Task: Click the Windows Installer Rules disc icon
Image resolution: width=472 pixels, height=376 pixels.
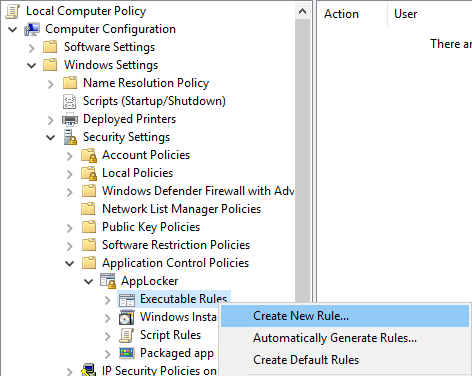Action: [127, 317]
